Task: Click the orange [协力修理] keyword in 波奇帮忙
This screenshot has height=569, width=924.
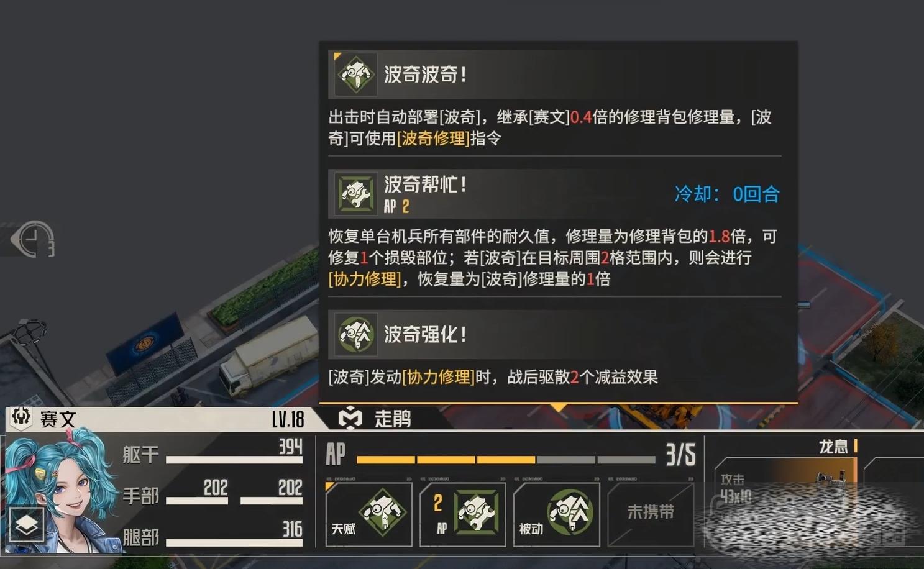Action: tap(365, 279)
